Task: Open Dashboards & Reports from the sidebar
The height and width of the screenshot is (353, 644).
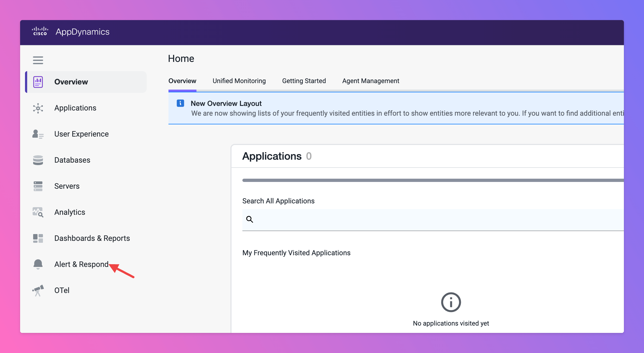Action: point(92,238)
